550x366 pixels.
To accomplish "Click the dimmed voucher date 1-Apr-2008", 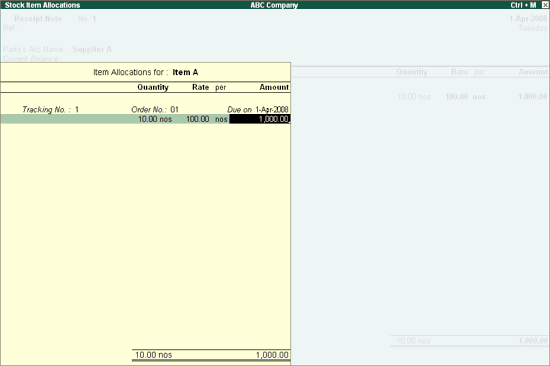I will [528, 19].
